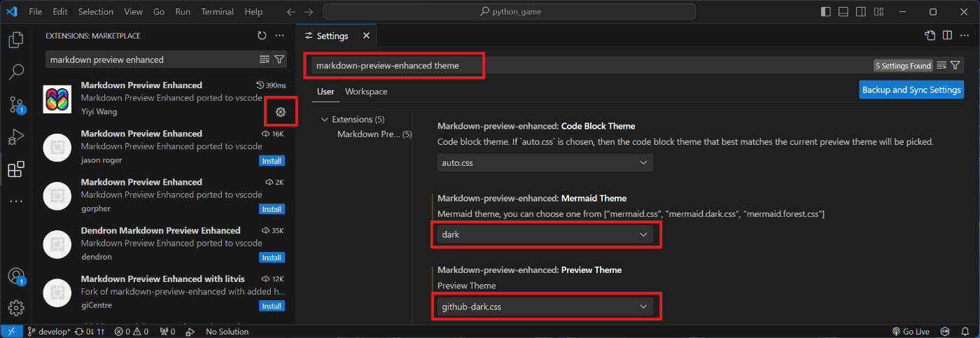The width and height of the screenshot is (980, 338).
Task: Open the Mermaid Theme dropdown showing dark
Action: coord(545,234)
